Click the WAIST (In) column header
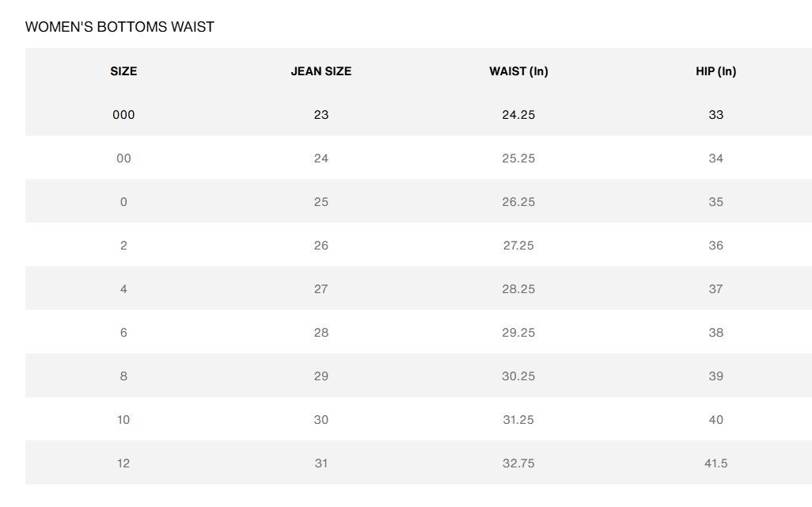The height and width of the screenshot is (507, 812). (x=518, y=71)
